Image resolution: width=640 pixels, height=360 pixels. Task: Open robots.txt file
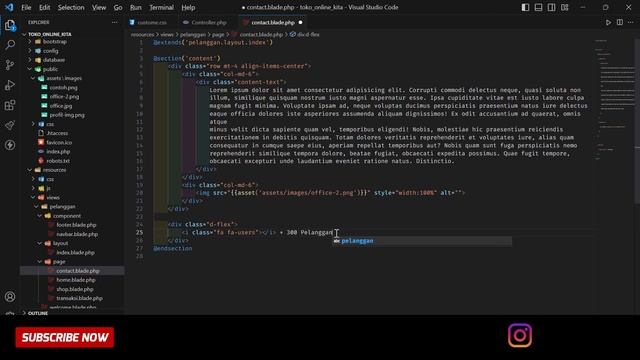(x=58, y=161)
